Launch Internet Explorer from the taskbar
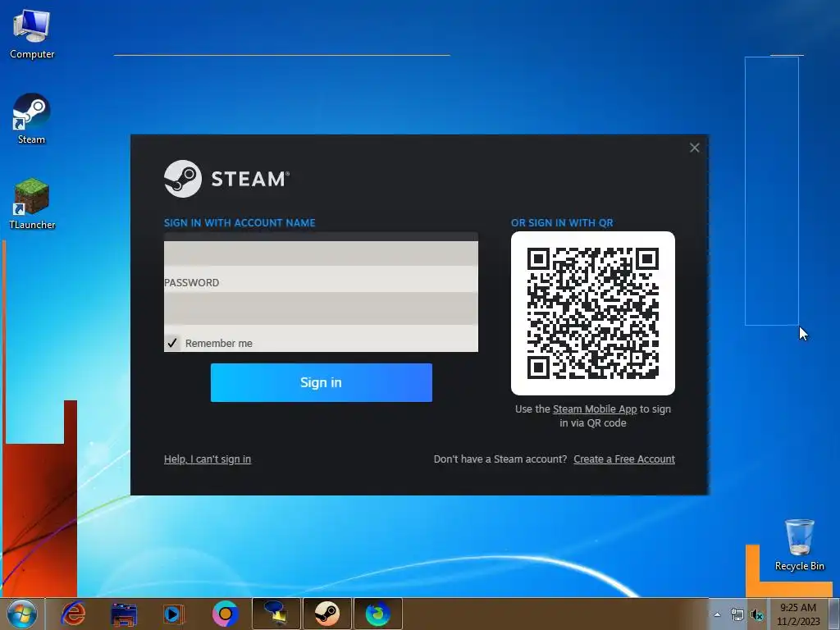Viewport: 840px width, 630px height. (x=73, y=614)
